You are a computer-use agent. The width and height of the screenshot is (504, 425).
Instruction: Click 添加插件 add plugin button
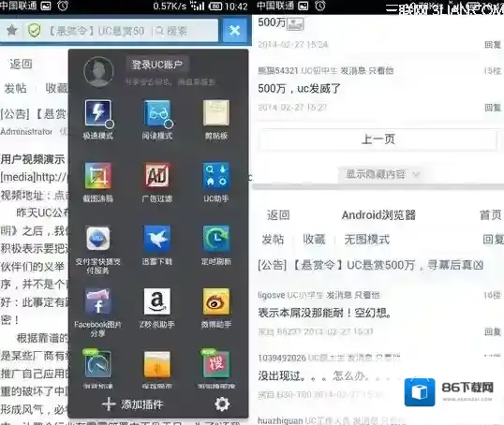coord(133,404)
